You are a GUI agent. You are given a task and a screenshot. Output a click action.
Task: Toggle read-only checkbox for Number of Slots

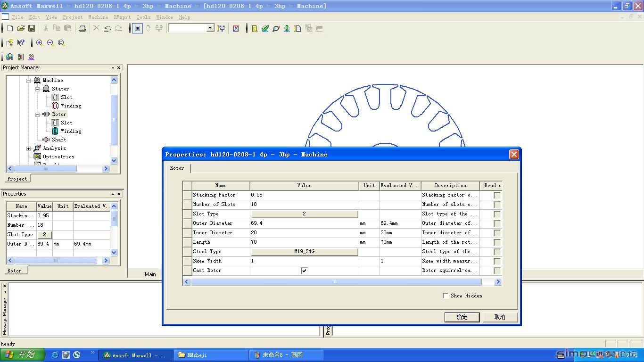[x=497, y=205]
